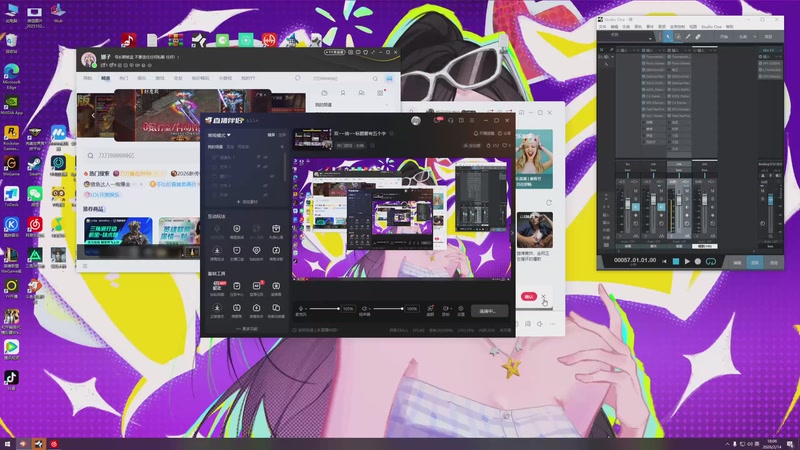Viewport: 800px width, 450px height.
Task: Click the blue Stop button in Studio One transport
Action: point(676,261)
